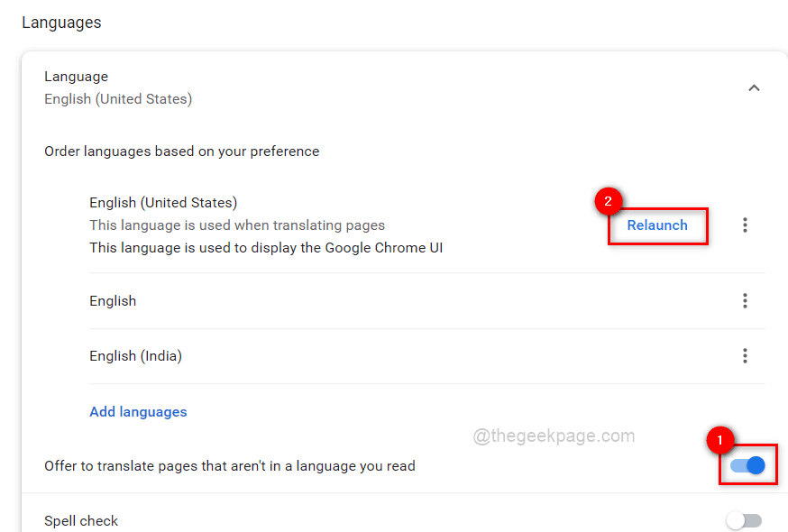Viewport: 788px width, 532px height.
Task: Select the plain English language name
Action: tap(113, 301)
